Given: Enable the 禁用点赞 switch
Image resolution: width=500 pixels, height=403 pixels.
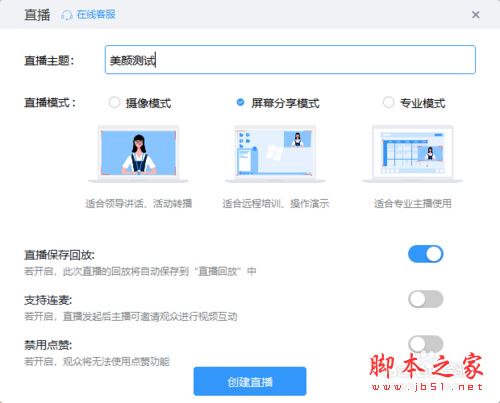Looking at the screenshot, I should point(426,344).
